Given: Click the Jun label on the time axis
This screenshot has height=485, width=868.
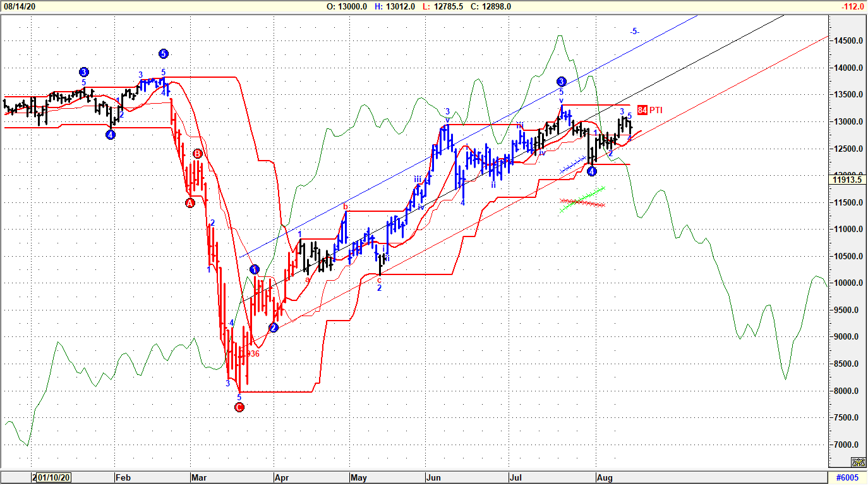Looking at the screenshot, I should click(x=433, y=477).
